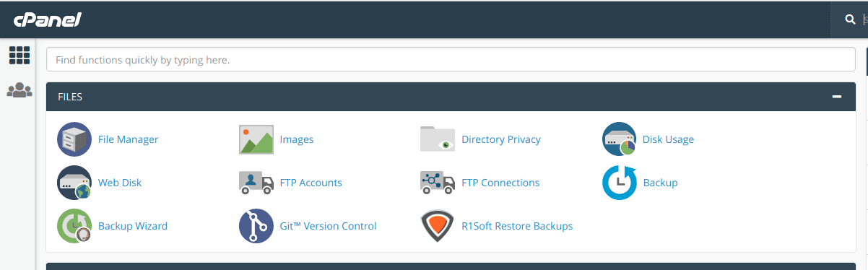Screen dimensions: 868x270
Task: Click the Git™ Version Control link
Action: 329,226
